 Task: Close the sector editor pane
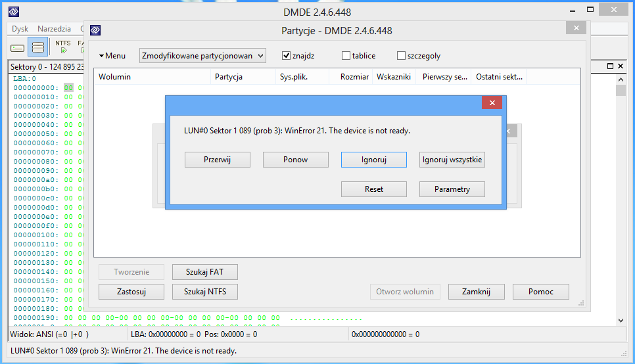621,66
